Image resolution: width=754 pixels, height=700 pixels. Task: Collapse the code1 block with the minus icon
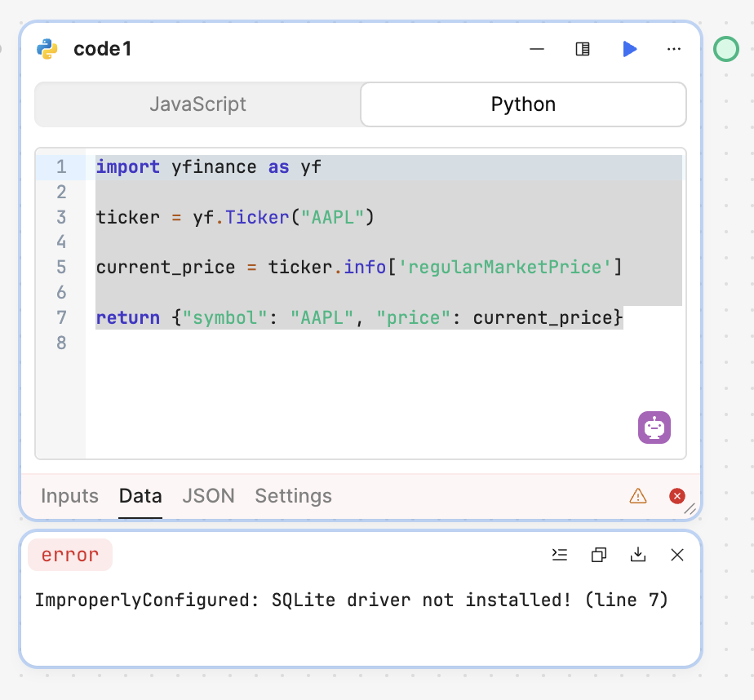[537, 49]
